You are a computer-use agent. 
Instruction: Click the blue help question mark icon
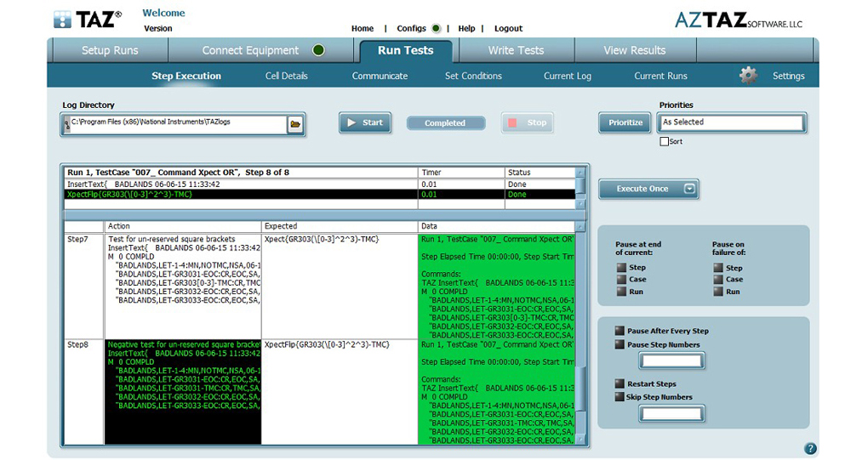[x=810, y=448]
